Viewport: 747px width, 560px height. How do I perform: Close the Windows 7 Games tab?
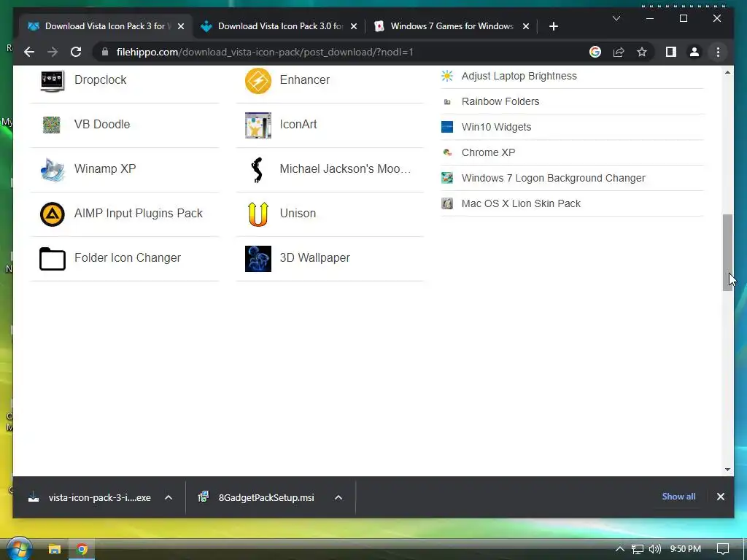pyautogui.click(x=526, y=26)
